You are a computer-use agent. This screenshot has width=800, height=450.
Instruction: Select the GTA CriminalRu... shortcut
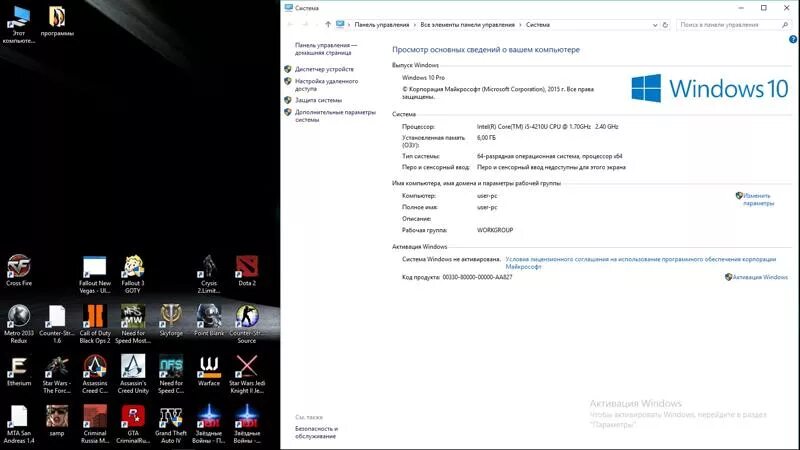(133, 424)
